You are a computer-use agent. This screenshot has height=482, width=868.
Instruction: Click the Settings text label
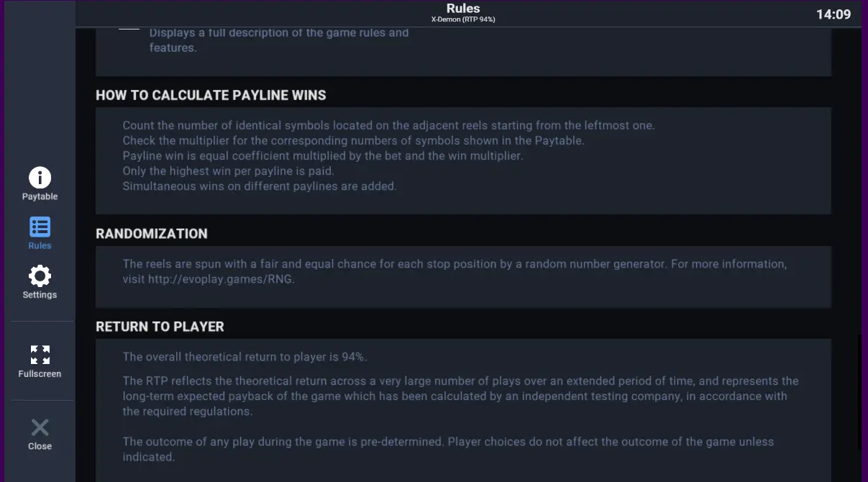40,295
